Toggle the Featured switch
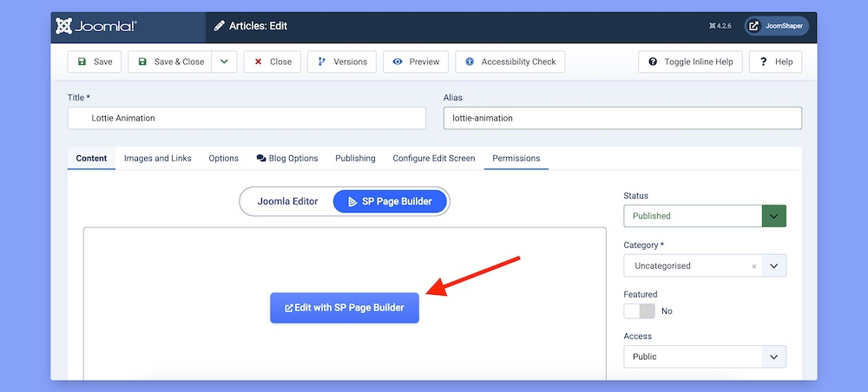Screen dimensions: 868x392 [640, 310]
